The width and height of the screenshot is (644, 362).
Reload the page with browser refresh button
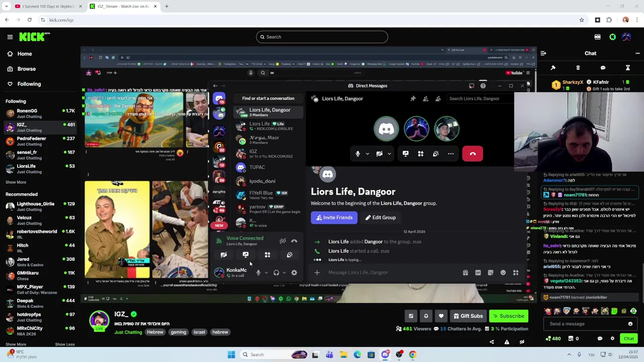click(30, 20)
